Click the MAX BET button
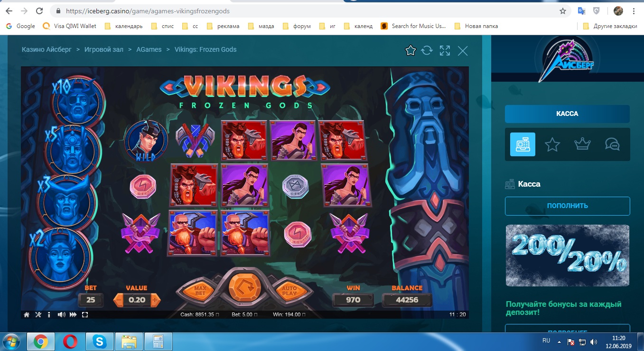Screen dimensions: 644x351 click(201, 290)
